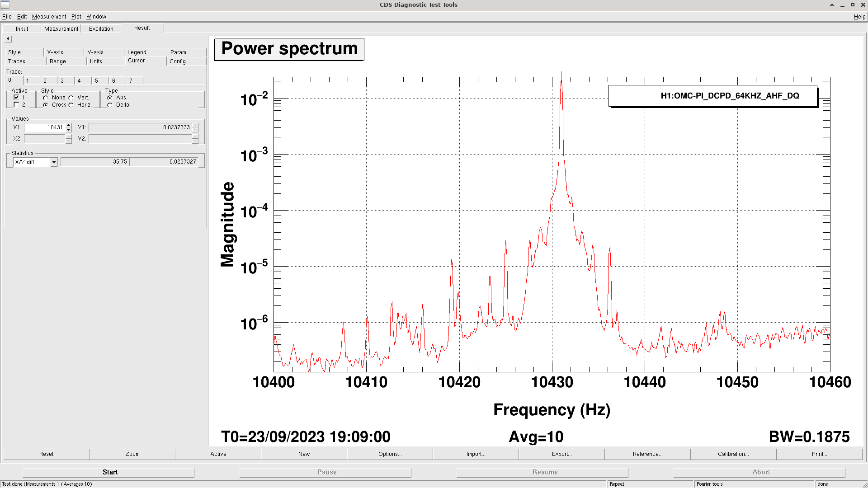Decrement the X1 cursor value
The width and height of the screenshot is (868, 488).
(x=69, y=130)
